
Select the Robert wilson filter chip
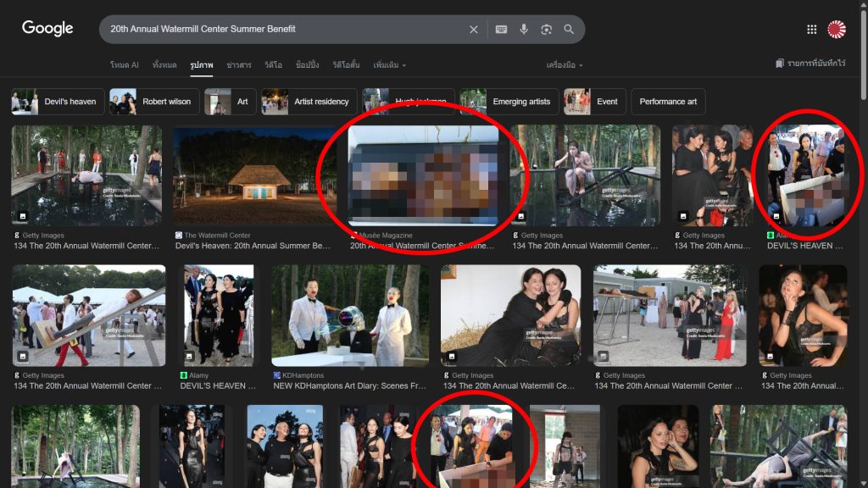coord(155,102)
